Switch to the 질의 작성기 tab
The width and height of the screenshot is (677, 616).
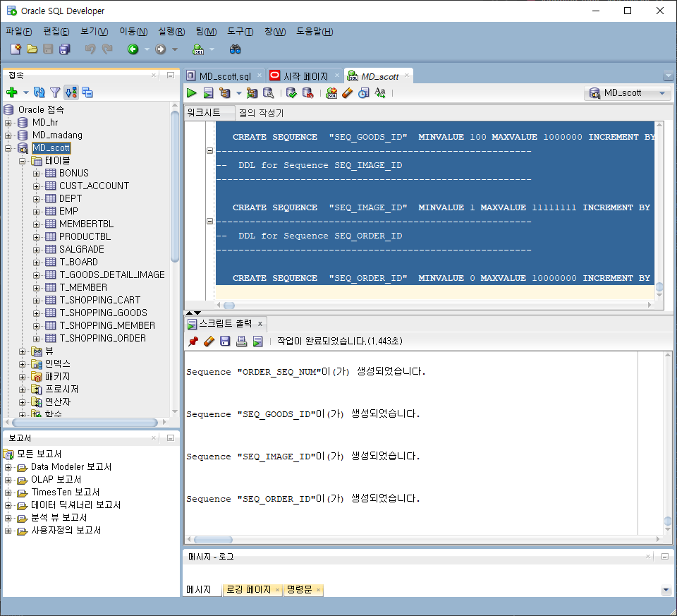pos(261,113)
